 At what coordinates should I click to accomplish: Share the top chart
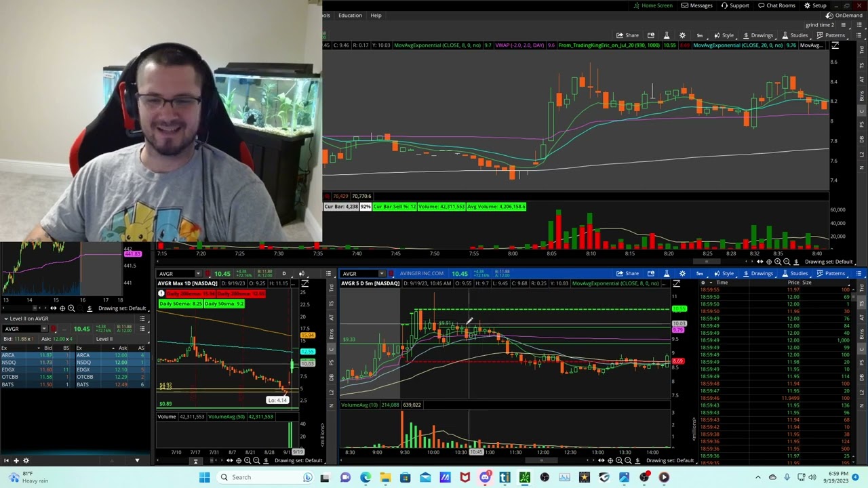627,35
